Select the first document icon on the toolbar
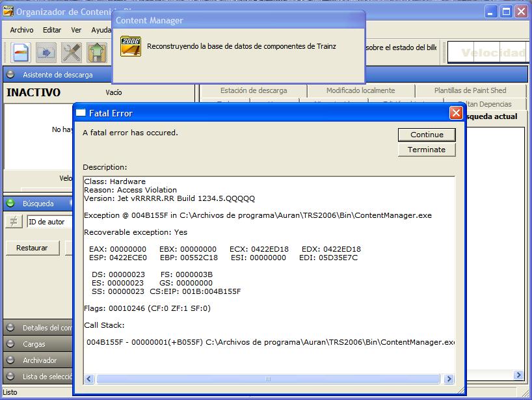This screenshot has height=400, width=532. click(19, 52)
